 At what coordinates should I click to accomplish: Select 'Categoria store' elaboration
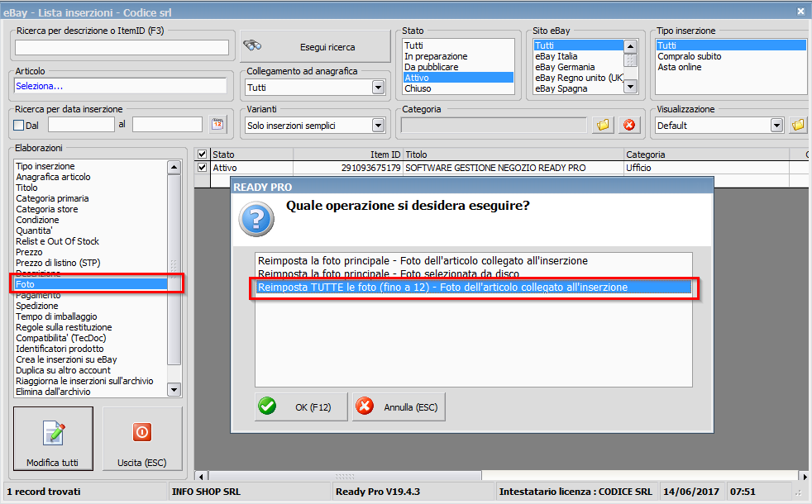click(91, 209)
